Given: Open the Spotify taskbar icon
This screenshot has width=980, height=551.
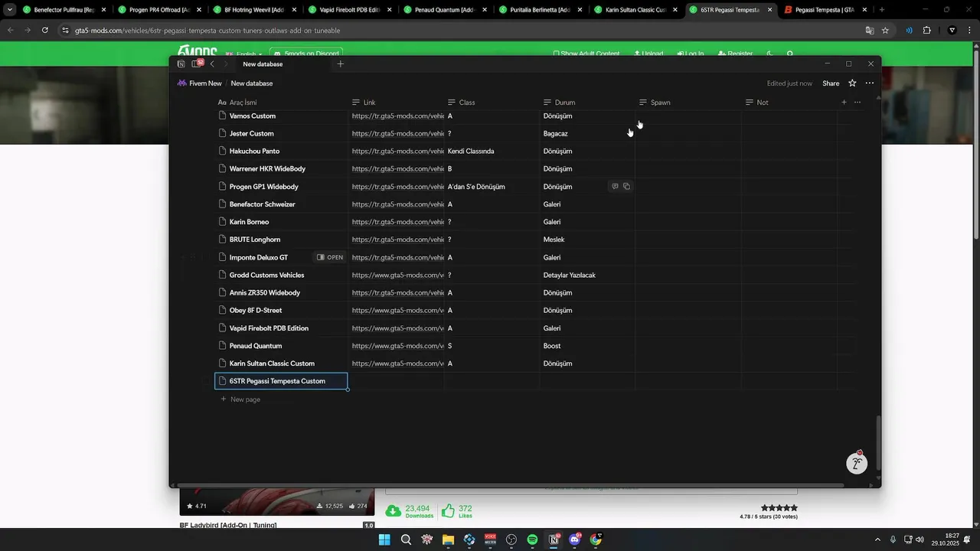Looking at the screenshot, I should coord(532,540).
